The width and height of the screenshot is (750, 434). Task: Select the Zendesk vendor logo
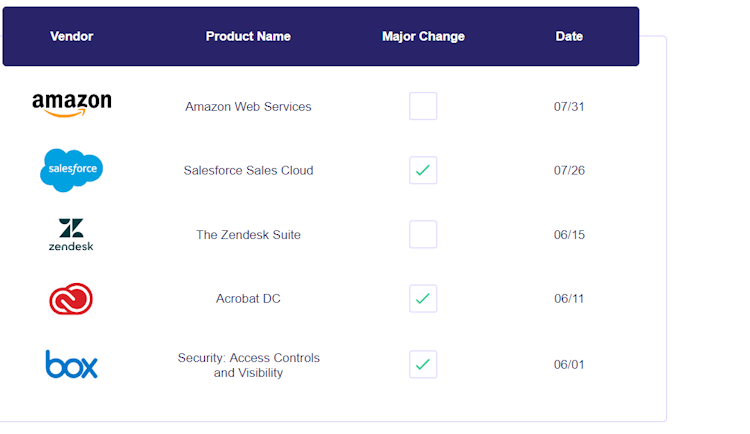pos(71,234)
